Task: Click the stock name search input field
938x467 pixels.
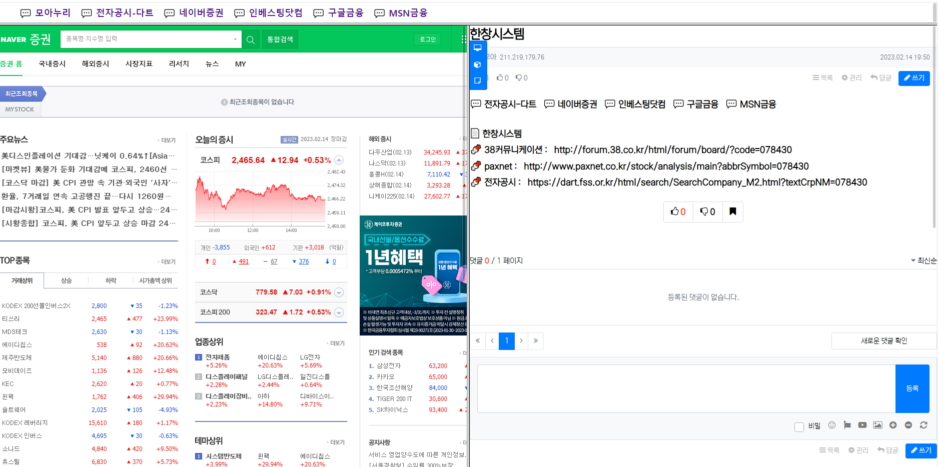Action: pyautogui.click(x=146, y=39)
